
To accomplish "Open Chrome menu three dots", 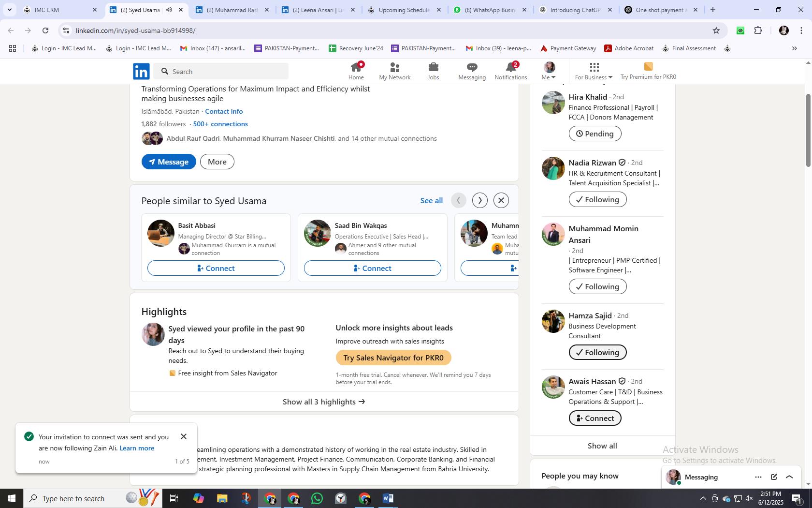I will pyautogui.click(x=801, y=30).
